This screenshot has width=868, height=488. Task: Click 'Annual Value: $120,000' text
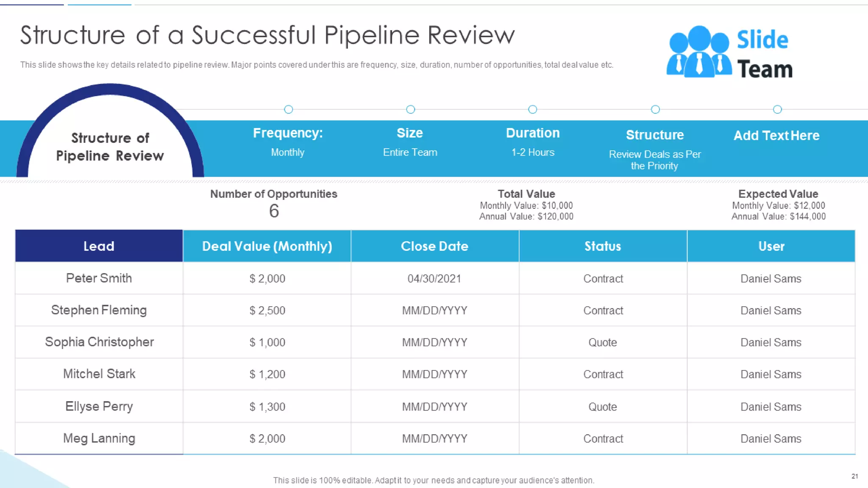tap(526, 216)
